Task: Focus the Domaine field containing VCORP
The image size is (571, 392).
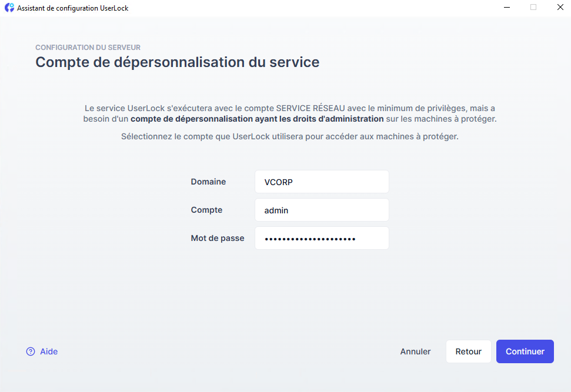Action: pos(322,182)
